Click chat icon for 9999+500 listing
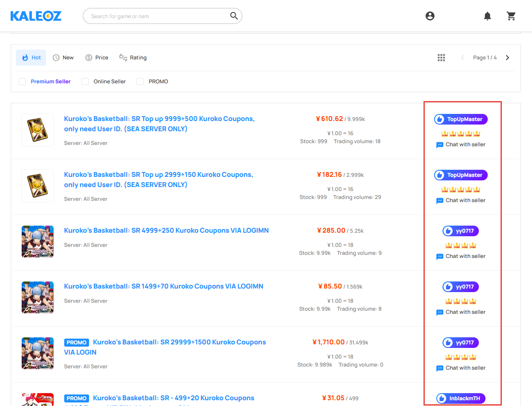 439,145
